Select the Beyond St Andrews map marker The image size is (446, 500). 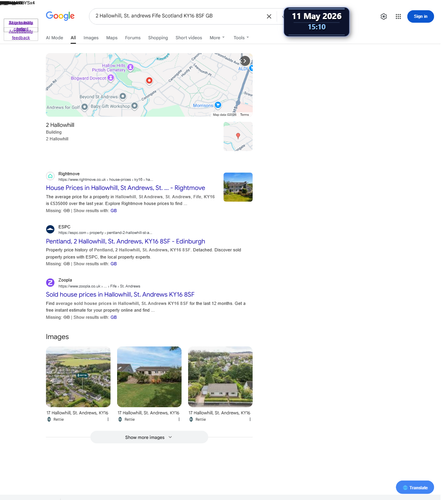click(x=124, y=97)
